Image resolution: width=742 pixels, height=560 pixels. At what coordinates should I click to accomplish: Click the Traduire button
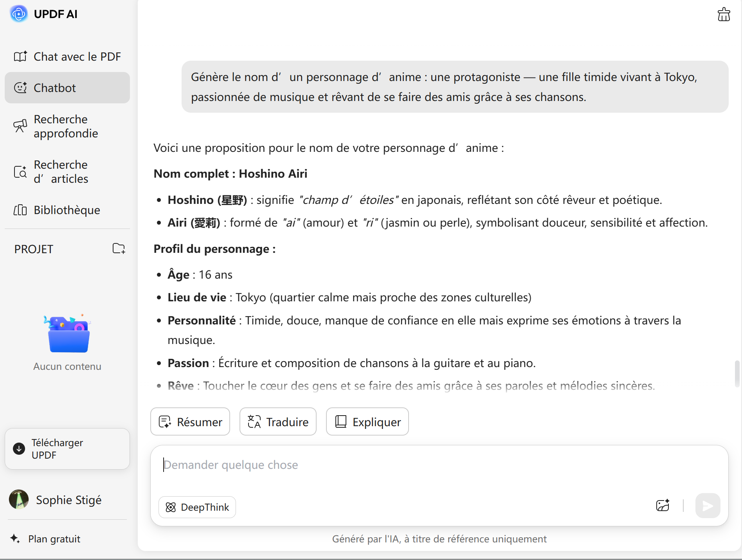(278, 422)
